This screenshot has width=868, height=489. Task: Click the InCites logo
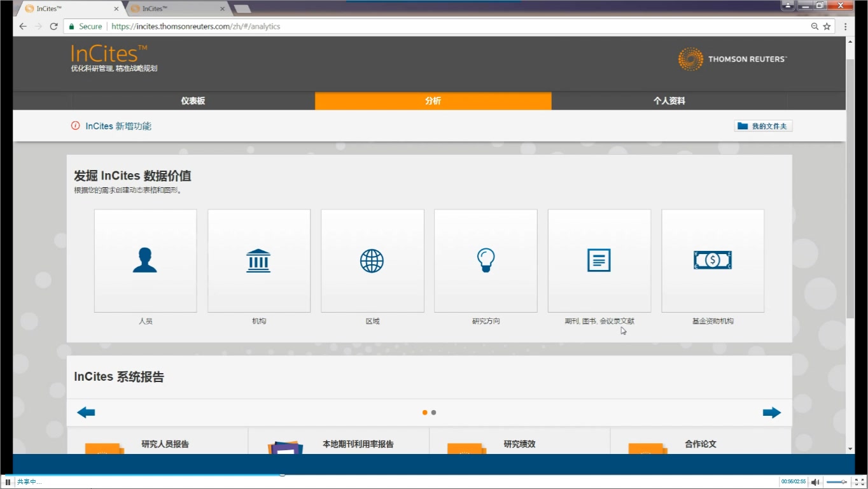tap(109, 53)
